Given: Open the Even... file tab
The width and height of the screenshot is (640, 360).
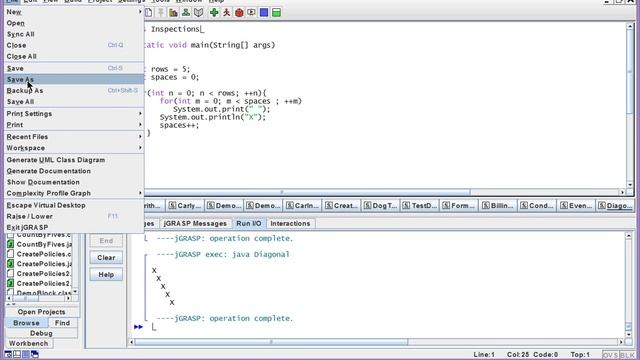Looking at the screenshot, I should pos(576,205).
